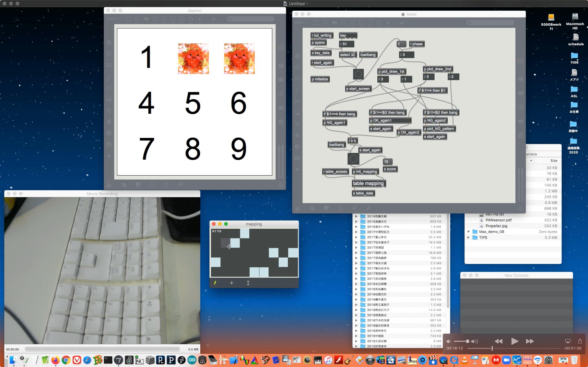Expand the Finder folder sized 859 KB
The image size is (588, 367).
pyautogui.click(x=356, y=222)
